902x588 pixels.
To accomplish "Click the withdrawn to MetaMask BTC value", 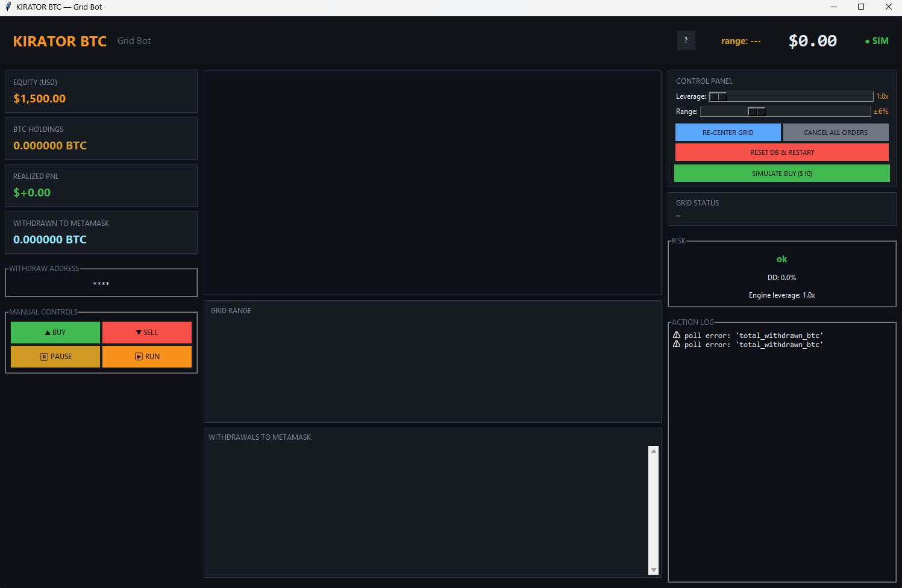I will pyautogui.click(x=50, y=239).
